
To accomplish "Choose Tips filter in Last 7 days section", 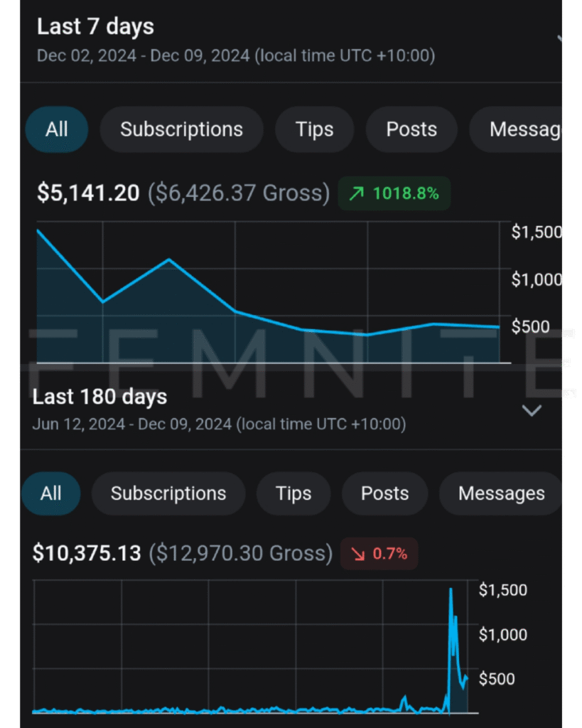I will coord(314,129).
